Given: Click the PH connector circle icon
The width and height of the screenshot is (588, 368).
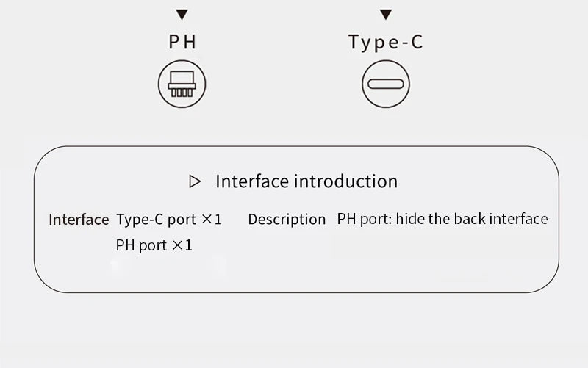Looking at the screenshot, I should click(182, 84).
